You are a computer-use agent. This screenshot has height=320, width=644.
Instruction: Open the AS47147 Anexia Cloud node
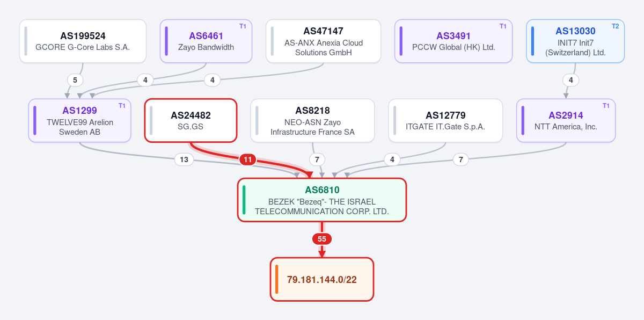[x=323, y=41]
